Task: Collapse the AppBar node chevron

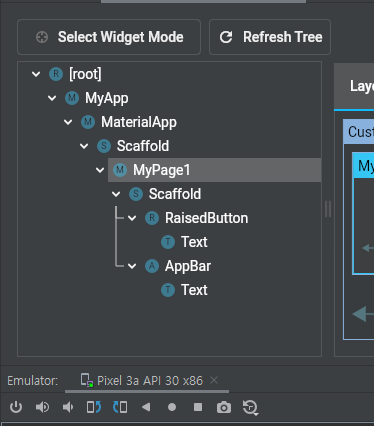Action: tap(132, 266)
